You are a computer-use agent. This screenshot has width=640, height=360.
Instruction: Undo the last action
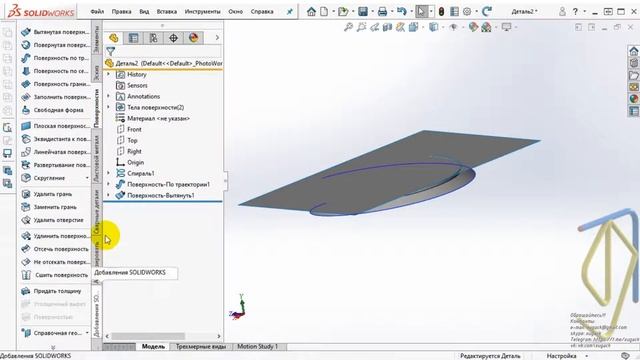(402, 11)
